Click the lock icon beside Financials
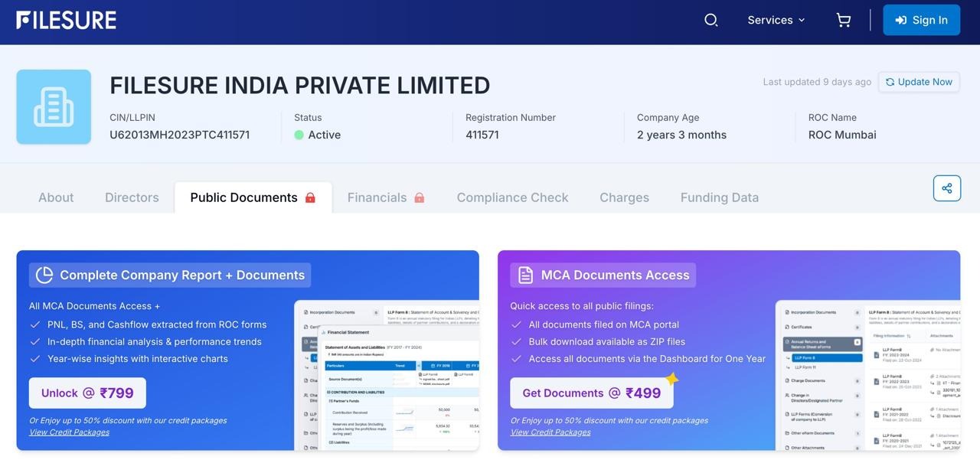 point(419,197)
